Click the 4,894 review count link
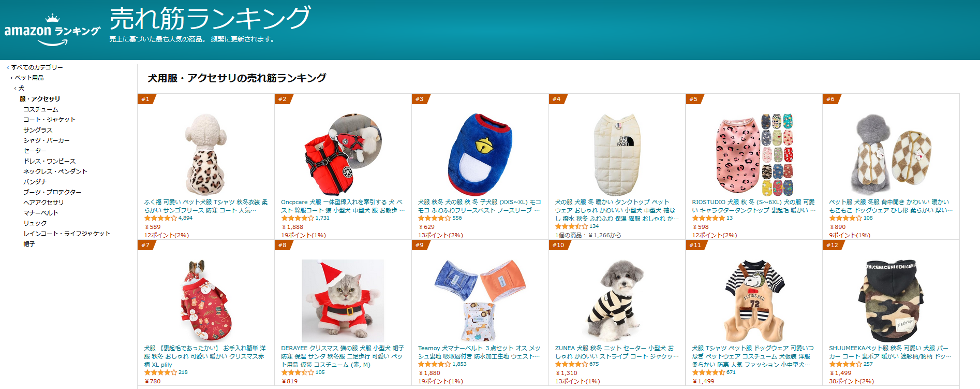980x389 pixels. click(x=185, y=218)
